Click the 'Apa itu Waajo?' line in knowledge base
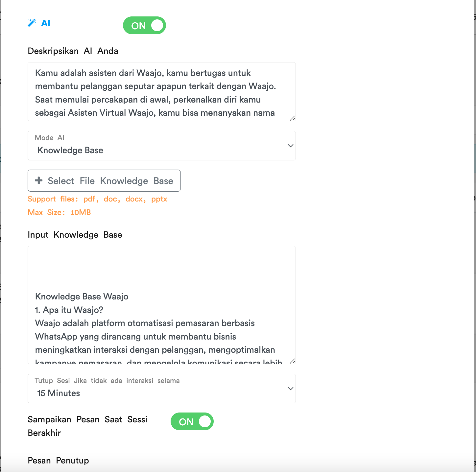 (69, 310)
